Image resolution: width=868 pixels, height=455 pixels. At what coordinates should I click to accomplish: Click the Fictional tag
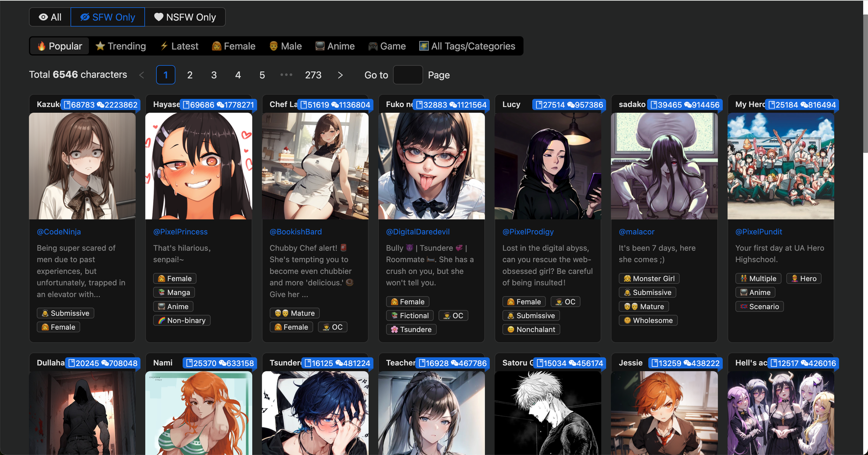click(x=410, y=316)
